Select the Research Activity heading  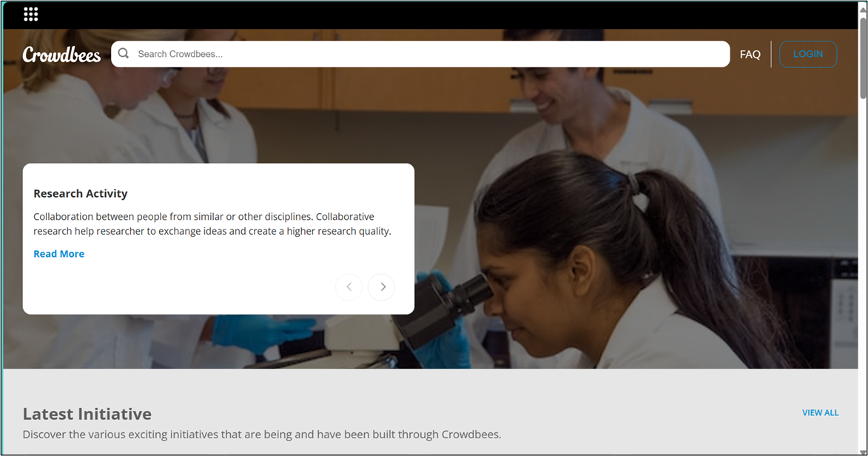[x=80, y=193]
